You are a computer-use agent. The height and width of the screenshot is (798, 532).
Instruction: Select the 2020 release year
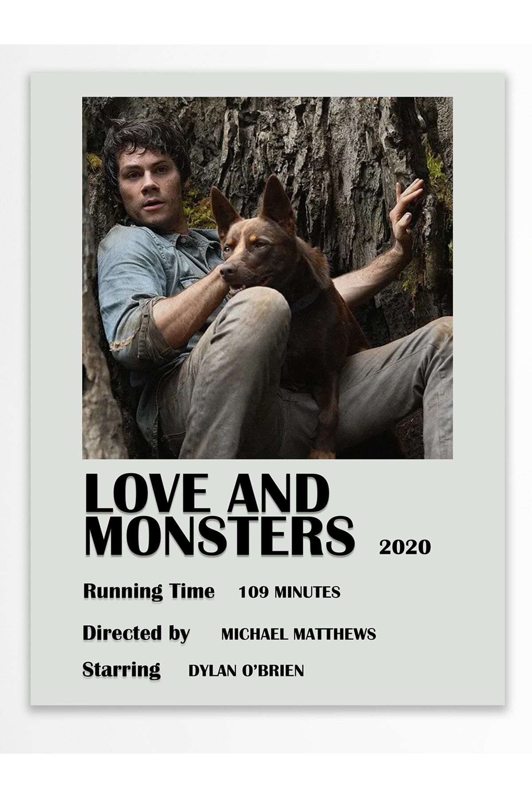click(405, 547)
